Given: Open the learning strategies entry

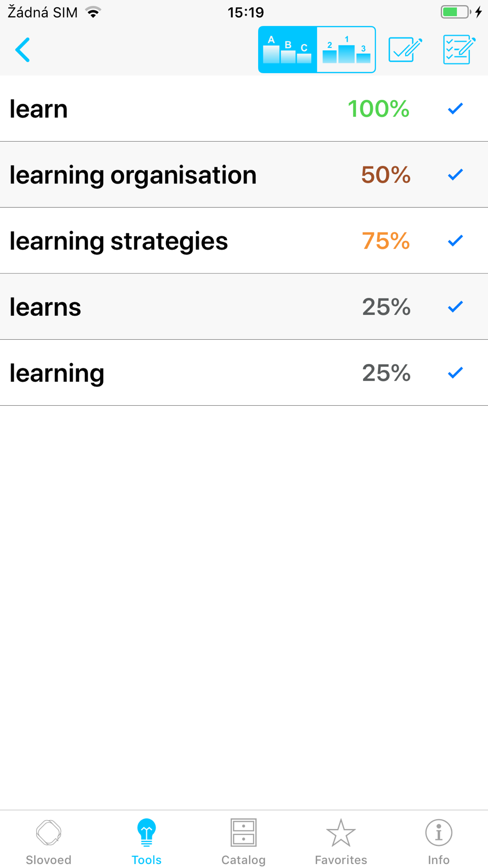Looking at the screenshot, I should [119, 241].
